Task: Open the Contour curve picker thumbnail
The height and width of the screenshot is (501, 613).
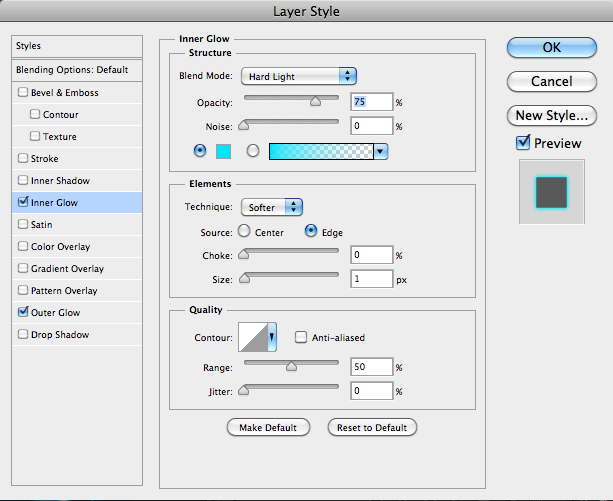Action: tap(251, 338)
